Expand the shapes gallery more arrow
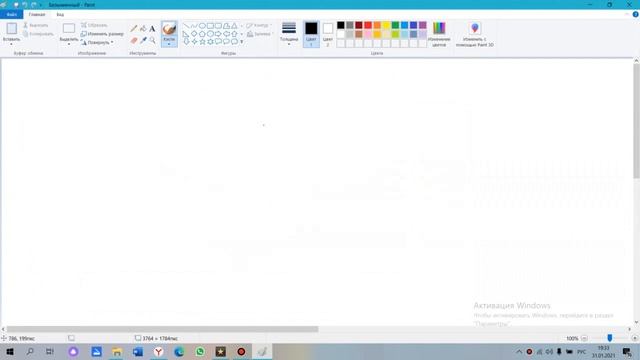The width and height of the screenshot is (640, 360). pyautogui.click(x=242, y=42)
